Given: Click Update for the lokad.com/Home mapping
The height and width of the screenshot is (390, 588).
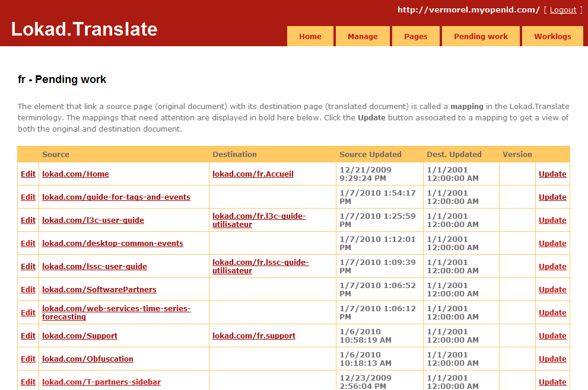Looking at the screenshot, I should pos(552,174).
